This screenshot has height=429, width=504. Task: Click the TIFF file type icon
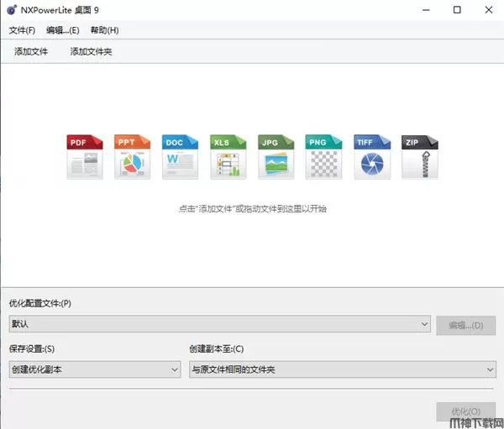click(x=372, y=156)
